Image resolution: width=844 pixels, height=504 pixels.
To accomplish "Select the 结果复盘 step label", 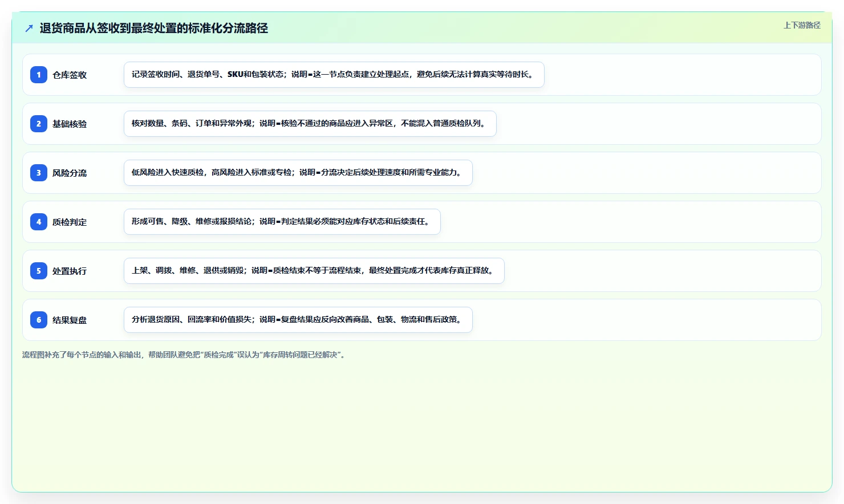I will click(70, 320).
